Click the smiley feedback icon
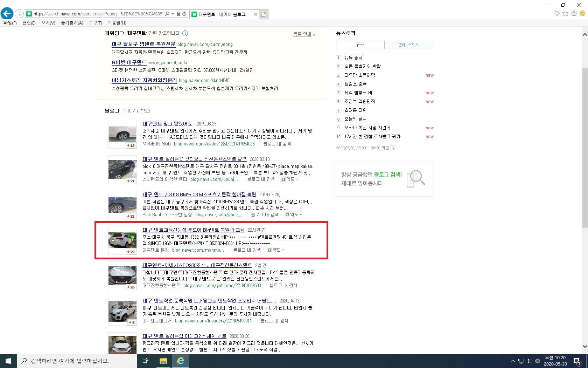The image size is (588, 368). click(x=582, y=13)
